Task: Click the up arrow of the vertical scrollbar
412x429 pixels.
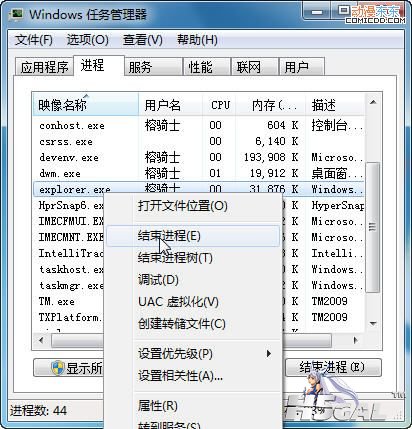Action: click(373, 103)
